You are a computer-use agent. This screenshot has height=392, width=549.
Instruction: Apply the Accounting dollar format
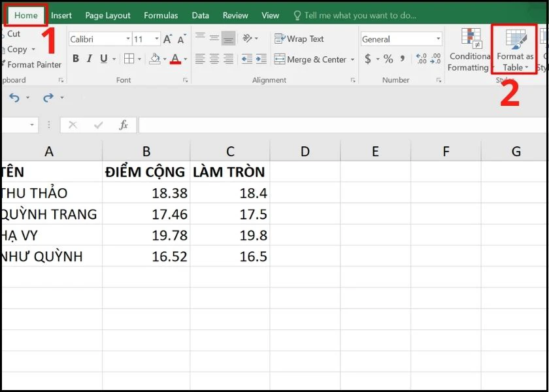pyautogui.click(x=367, y=59)
